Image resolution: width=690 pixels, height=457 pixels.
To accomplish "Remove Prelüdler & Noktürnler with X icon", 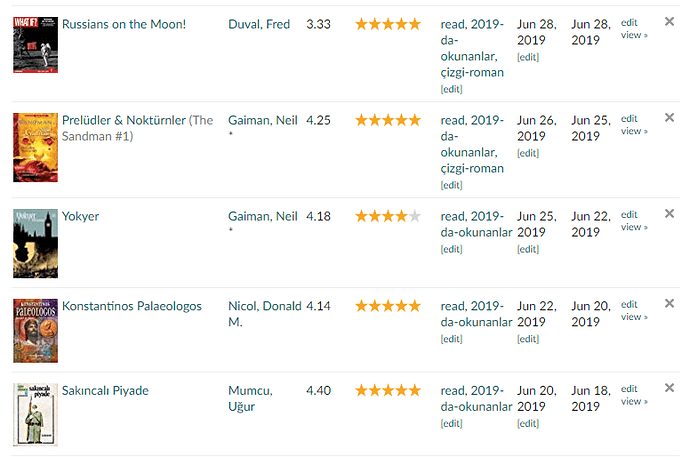I will point(669,117).
